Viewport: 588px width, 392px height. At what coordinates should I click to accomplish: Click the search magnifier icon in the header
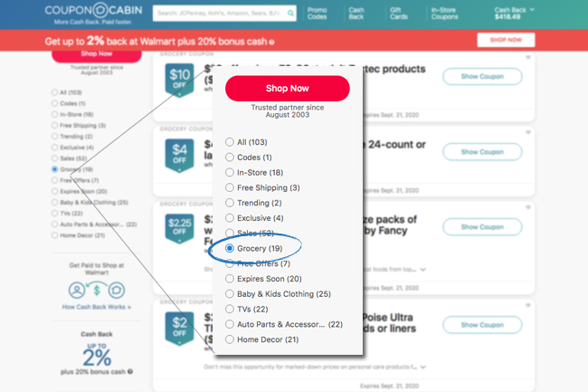tap(290, 14)
